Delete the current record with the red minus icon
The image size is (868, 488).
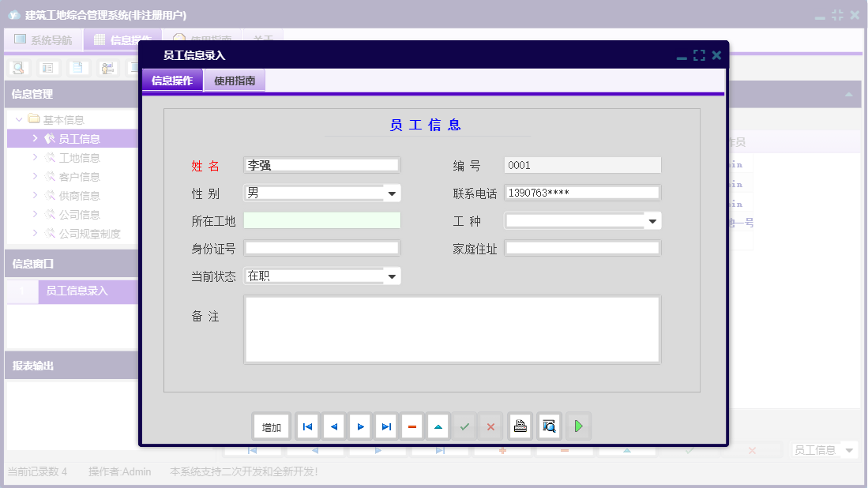pos(411,426)
